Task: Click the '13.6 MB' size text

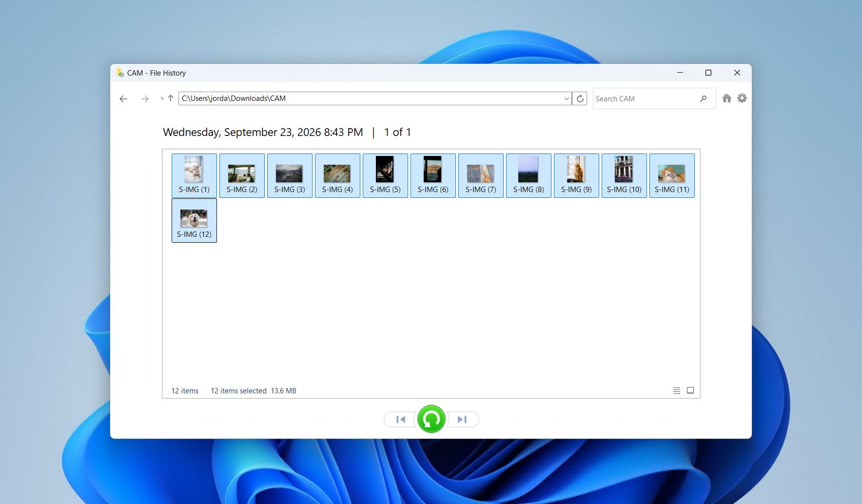Action: (283, 391)
